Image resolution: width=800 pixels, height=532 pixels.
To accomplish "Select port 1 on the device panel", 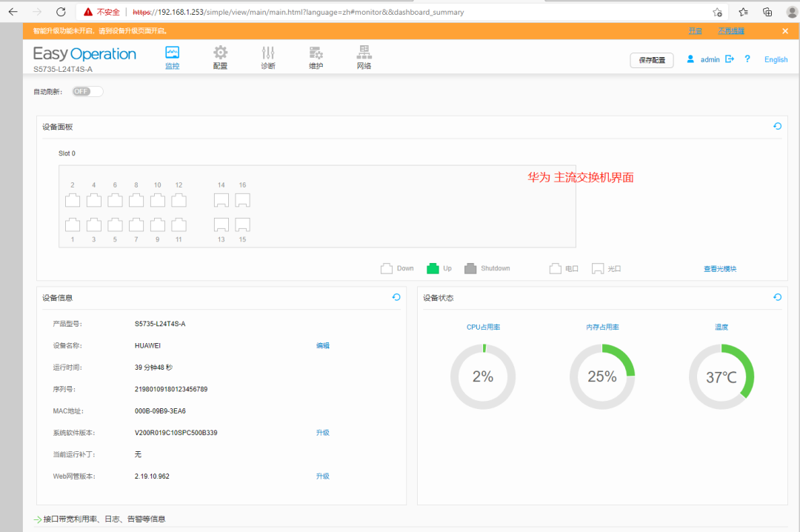I will 73,225.
